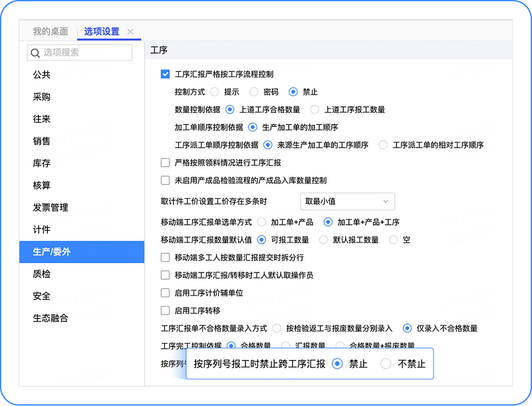The height and width of the screenshot is (406, 532).
Task: Select 禁止 for 按序列号报工时禁止跨工序汇报
Action: click(337, 363)
